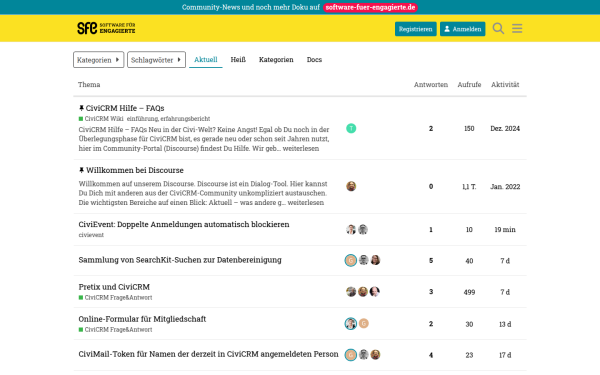Click the Registrieren button

pyautogui.click(x=416, y=29)
